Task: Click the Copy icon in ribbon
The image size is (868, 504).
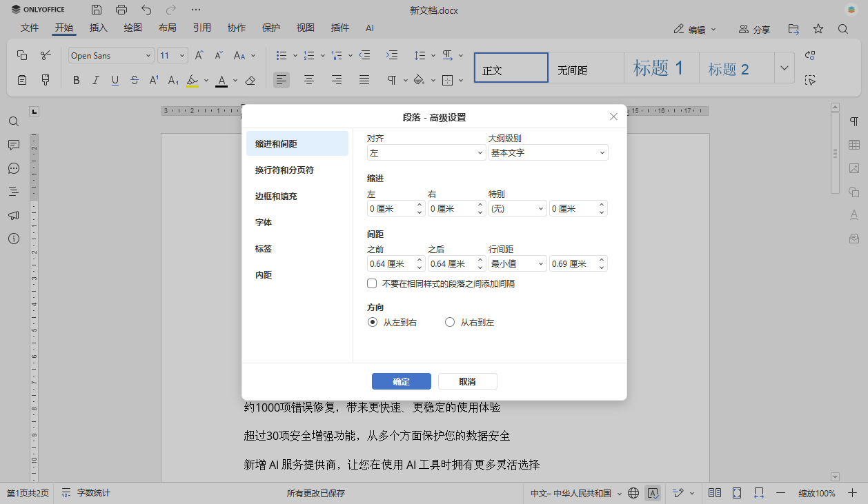Action: point(22,55)
